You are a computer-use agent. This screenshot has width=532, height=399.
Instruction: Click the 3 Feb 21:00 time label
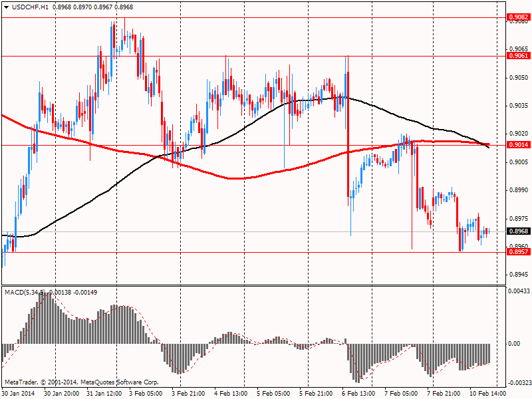point(189,394)
